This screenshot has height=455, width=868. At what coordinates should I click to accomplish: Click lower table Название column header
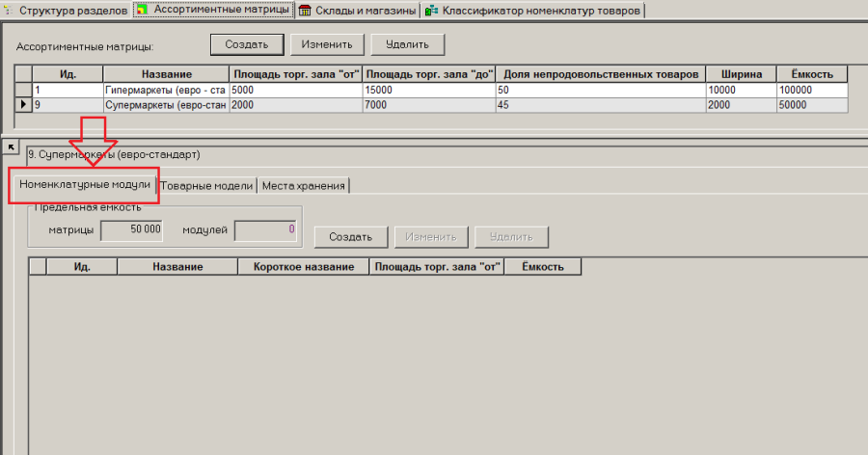177,267
